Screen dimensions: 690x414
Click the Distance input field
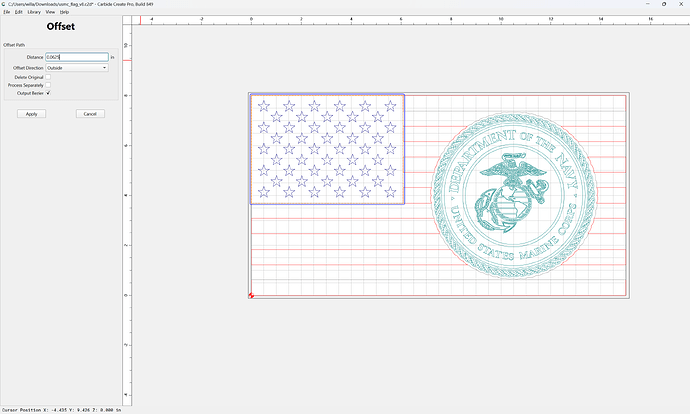pyautogui.click(x=77, y=57)
